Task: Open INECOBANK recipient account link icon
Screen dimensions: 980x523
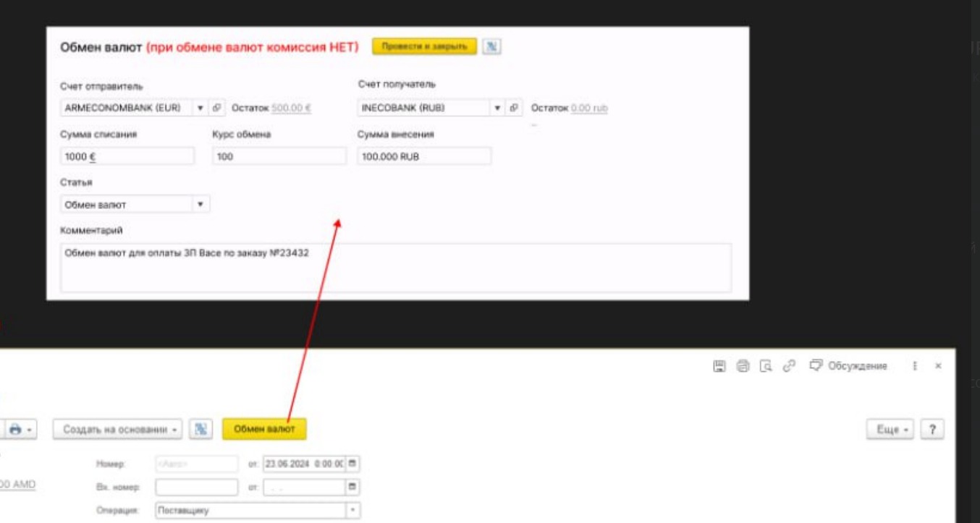Action: (x=514, y=108)
